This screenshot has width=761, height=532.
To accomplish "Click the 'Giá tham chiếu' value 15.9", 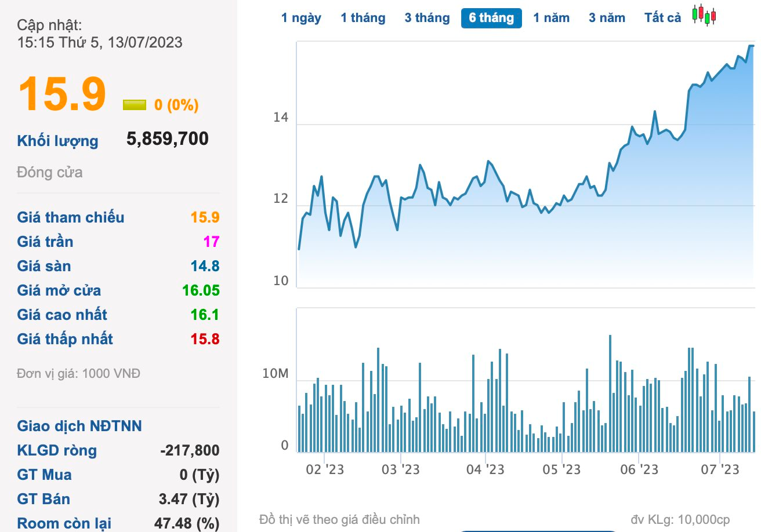I will pos(205,217).
